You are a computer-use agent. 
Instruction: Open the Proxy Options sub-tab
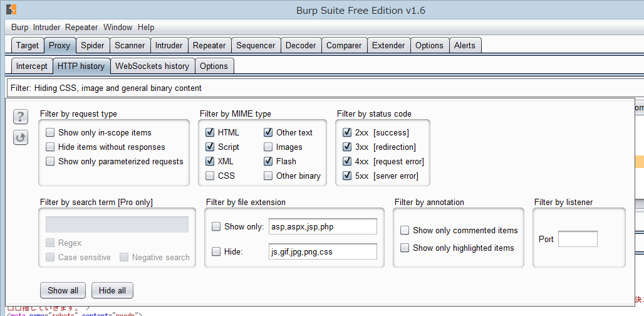point(214,66)
